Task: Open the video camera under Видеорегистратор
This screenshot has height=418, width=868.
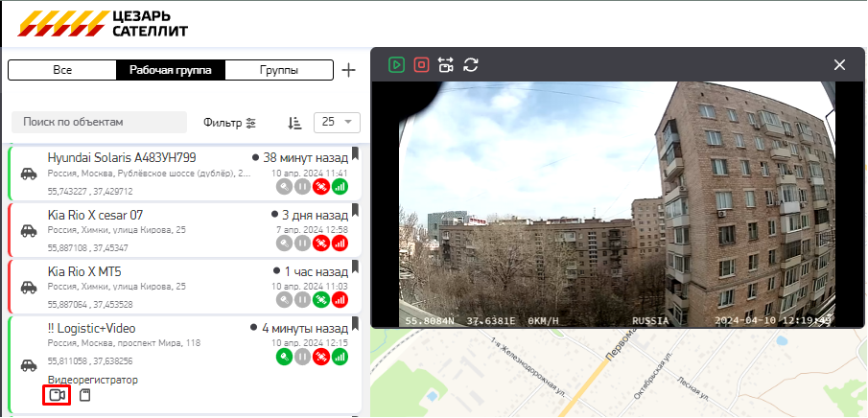Action: point(57,395)
